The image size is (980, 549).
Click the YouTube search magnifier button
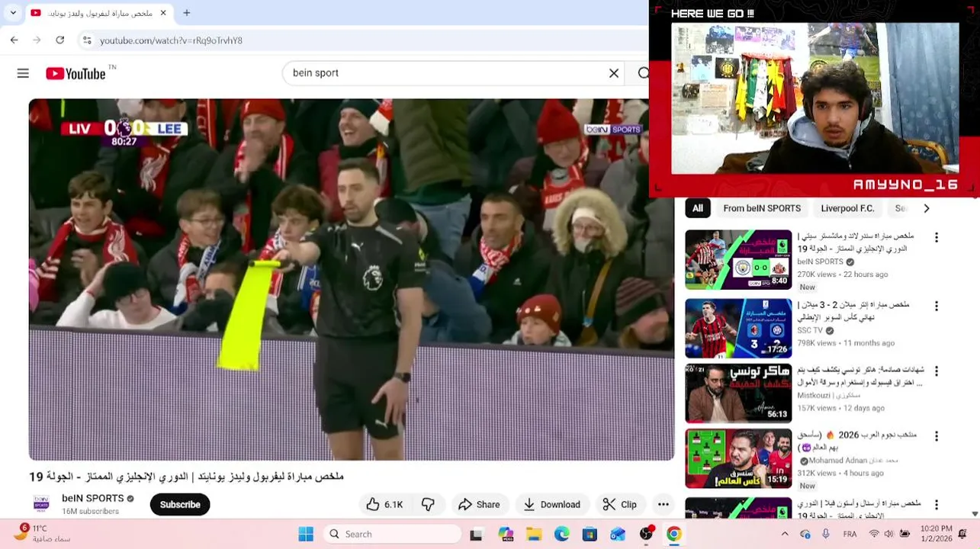[643, 73]
